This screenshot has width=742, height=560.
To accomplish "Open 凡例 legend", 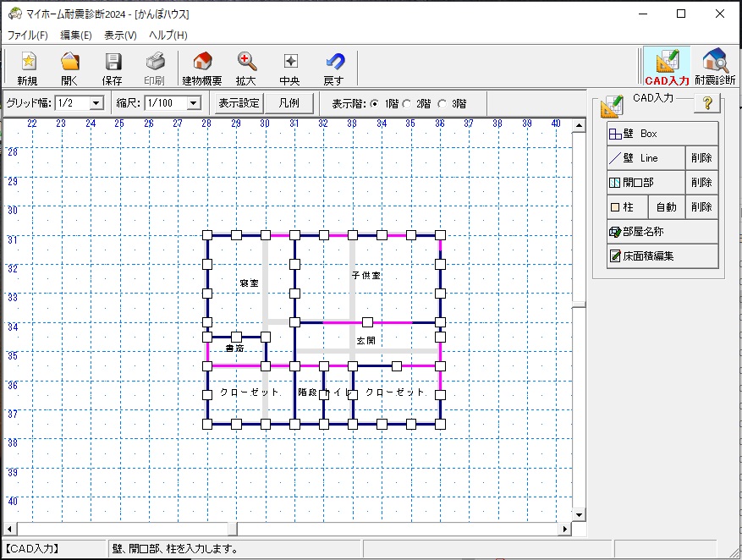I will (x=289, y=103).
